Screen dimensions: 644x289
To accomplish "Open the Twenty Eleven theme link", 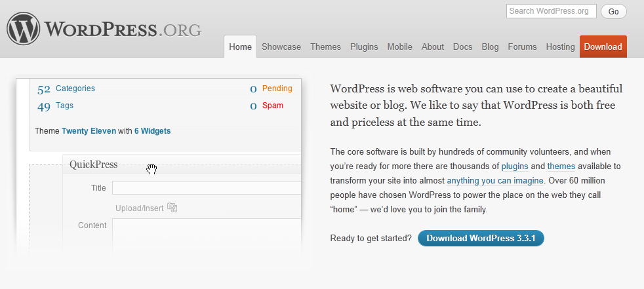I will click(89, 131).
